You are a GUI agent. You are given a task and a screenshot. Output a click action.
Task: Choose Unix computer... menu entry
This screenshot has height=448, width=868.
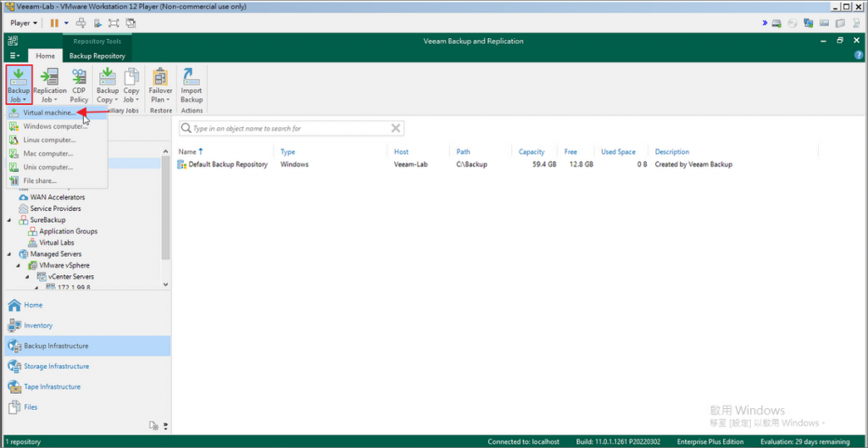click(x=57, y=167)
